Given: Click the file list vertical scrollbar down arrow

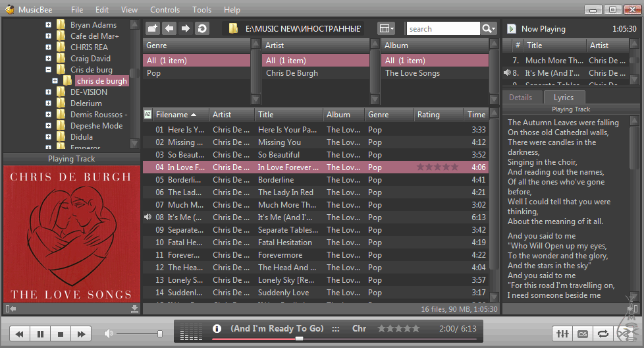Looking at the screenshot, I should point(495,297).
